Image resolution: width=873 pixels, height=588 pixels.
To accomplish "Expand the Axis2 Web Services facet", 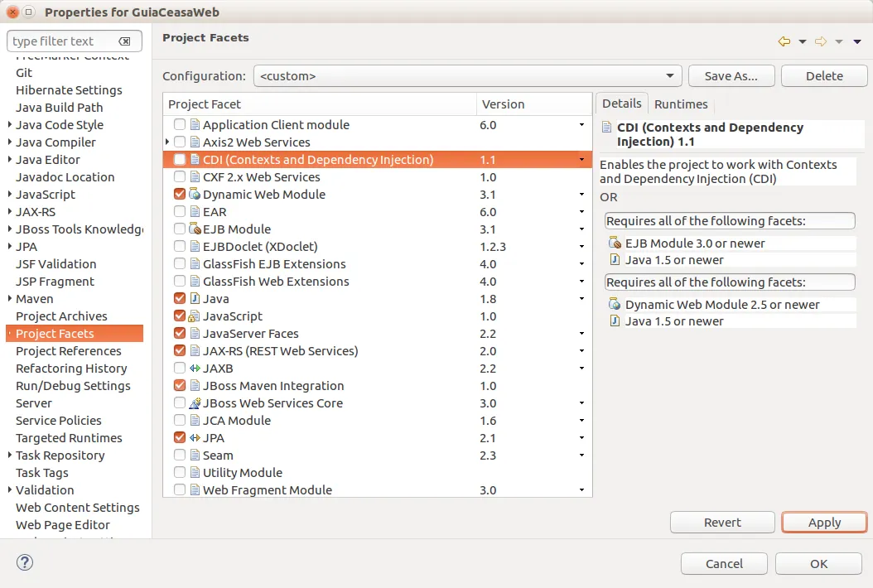I will pyautogui.click(x=169, y=142).
